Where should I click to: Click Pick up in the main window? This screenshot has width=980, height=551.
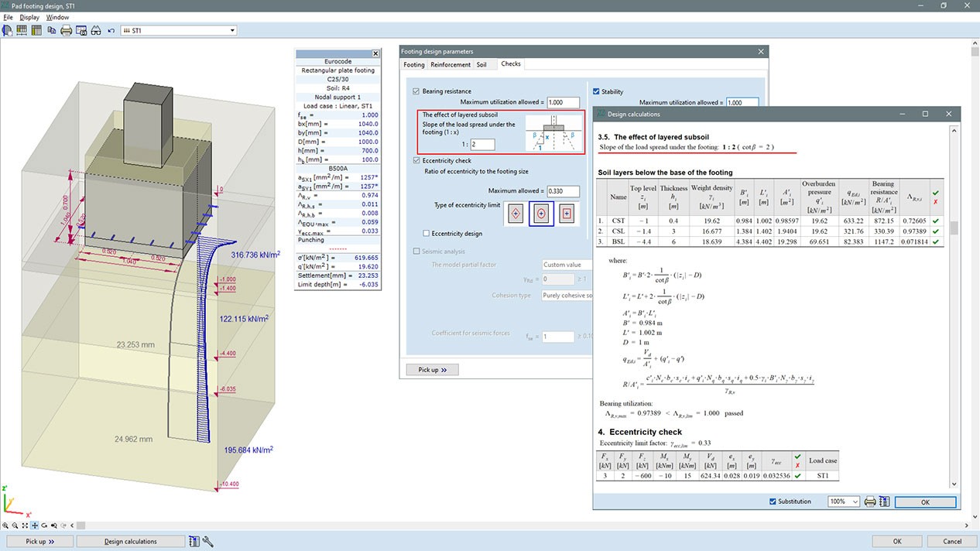click(40, 542)
